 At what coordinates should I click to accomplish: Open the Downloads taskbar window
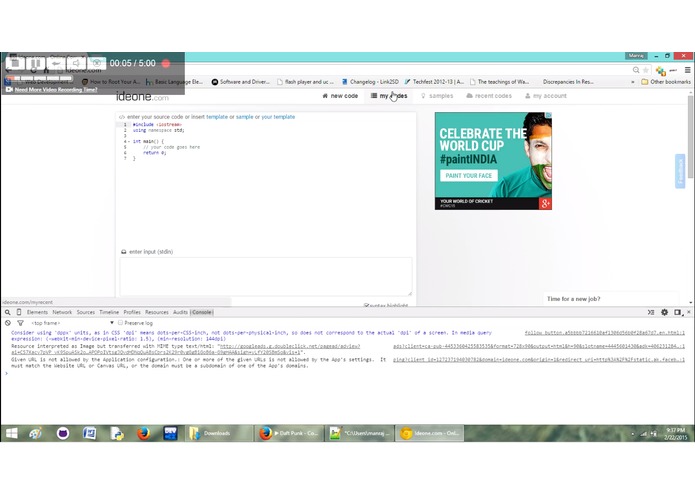[217, 433]
